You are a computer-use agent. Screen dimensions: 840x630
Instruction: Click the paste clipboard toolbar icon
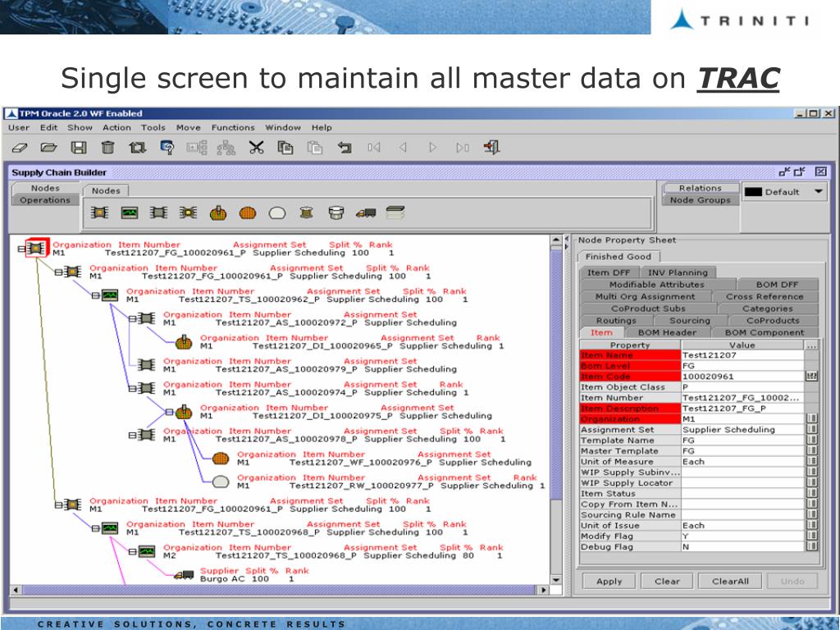(x=315, y=148)
